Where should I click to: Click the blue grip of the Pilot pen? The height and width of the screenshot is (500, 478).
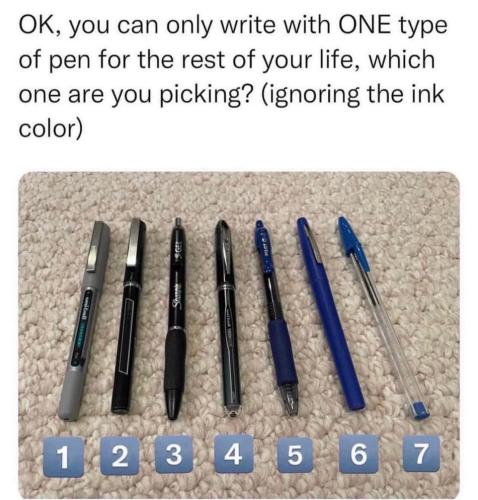coord(283,352)
